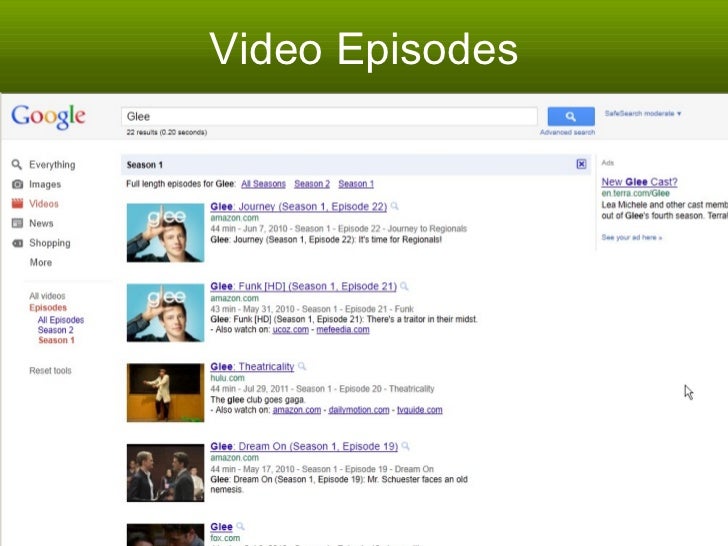The height and width of the screenshot is (546, 728).
Task: Click preview magnifier beside Theatricality result
Action: click(302, 366)
